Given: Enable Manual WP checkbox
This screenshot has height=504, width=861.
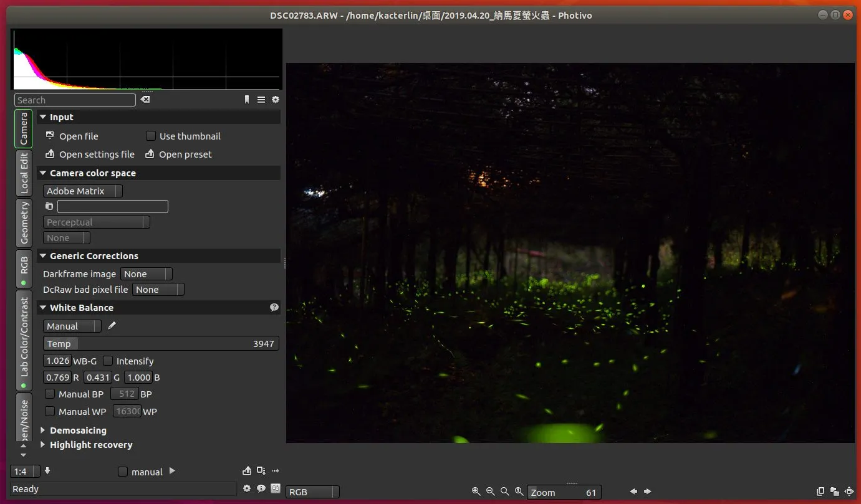Looking at the screenshot, I should click(x=50, y=411).
